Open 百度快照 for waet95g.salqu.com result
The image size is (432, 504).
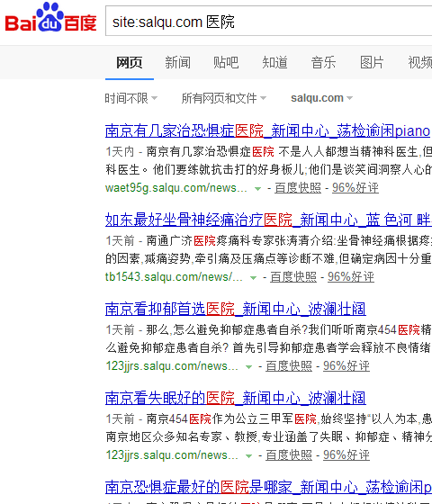click(x=298, y=188)
